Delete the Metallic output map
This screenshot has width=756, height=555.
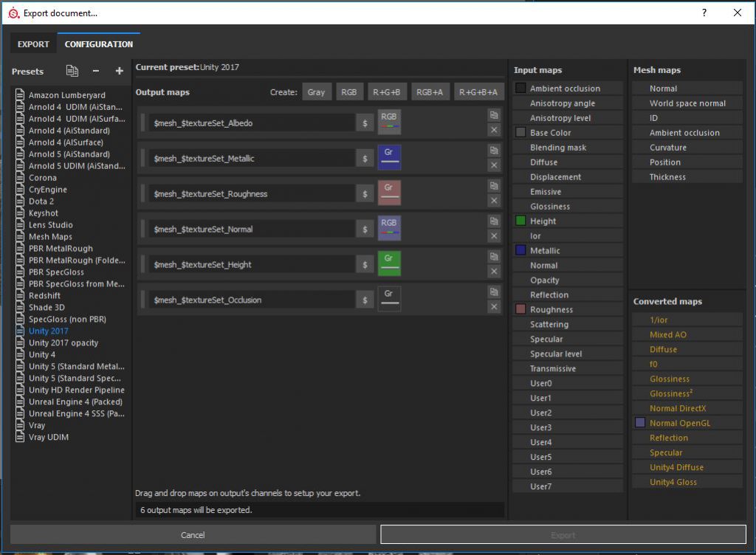(494, 165)
